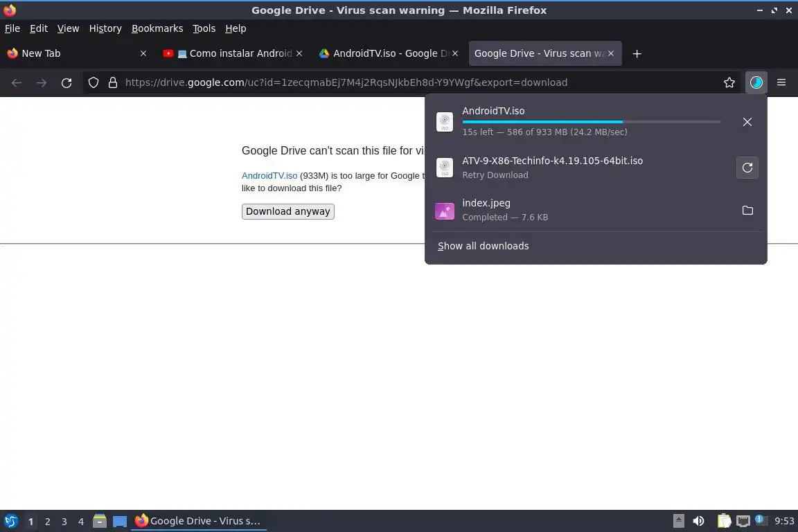Image resolution: width=798 pixels, height=532 pixels.
Task: Click the '15s left — 586 of 933 MB' status
Action: 544,132
